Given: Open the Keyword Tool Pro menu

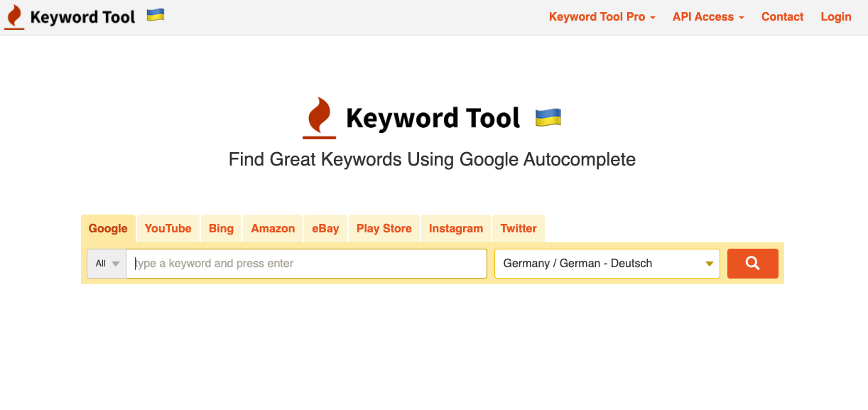Looking at the screenshot, I should 602,17.
